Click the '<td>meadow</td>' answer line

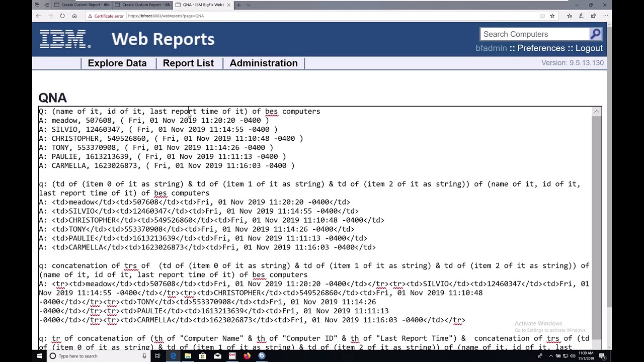pos(194,202)
